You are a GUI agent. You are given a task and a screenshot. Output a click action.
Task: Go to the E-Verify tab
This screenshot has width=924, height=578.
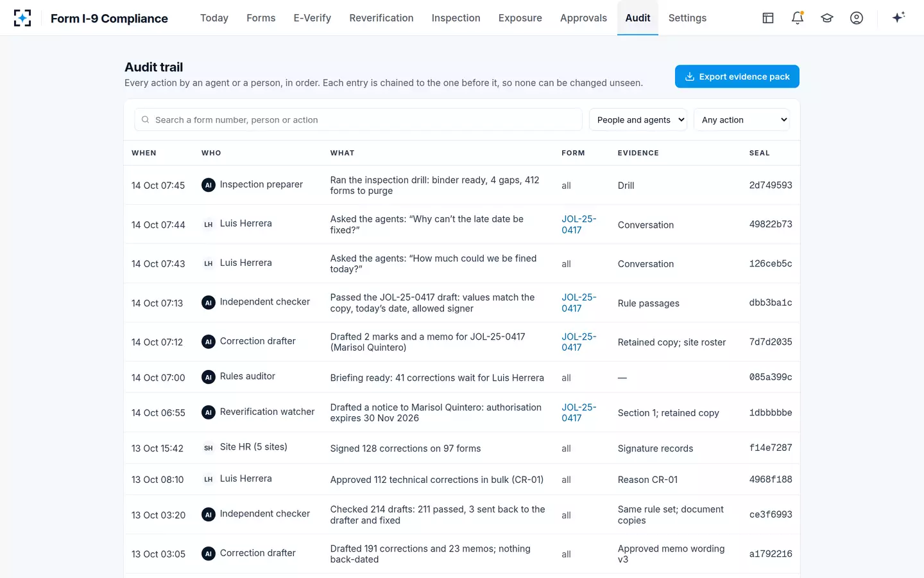[x=312, y=18]
